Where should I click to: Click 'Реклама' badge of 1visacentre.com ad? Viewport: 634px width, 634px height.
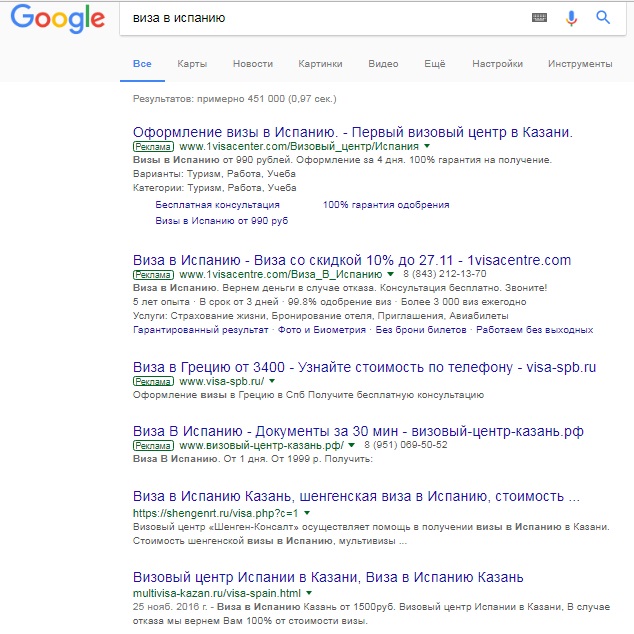tap(153, 275)
